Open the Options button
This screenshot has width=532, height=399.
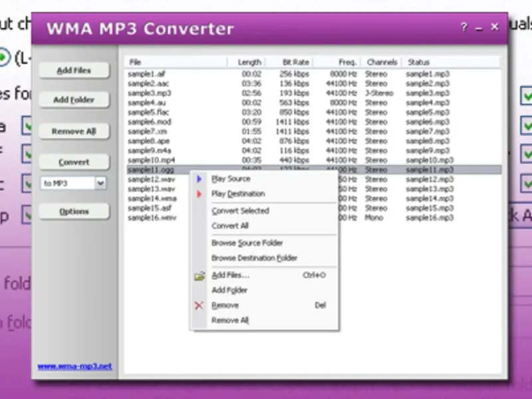pos(74,211)
